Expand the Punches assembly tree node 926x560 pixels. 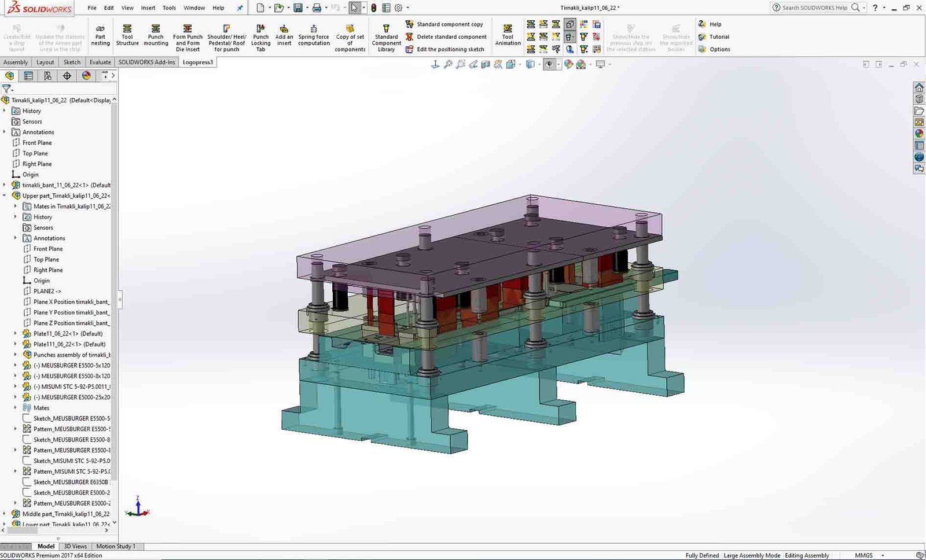pyautogui.click(x=16, y=355)
